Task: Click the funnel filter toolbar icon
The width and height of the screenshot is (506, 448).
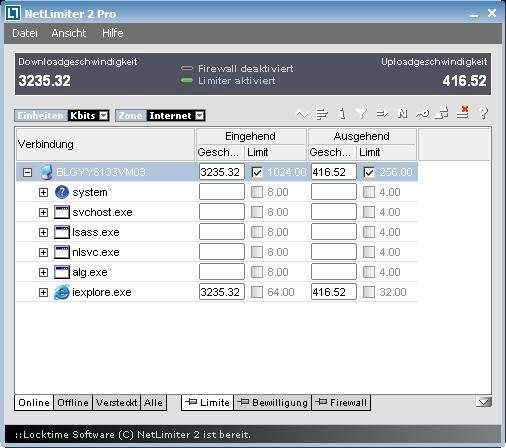Action: point(362,114)
